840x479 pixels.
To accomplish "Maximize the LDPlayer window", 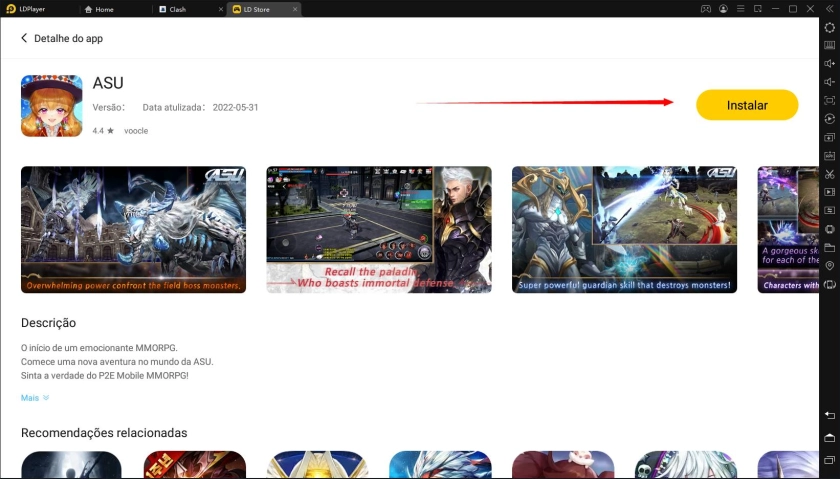I will (x=793, y=9).
